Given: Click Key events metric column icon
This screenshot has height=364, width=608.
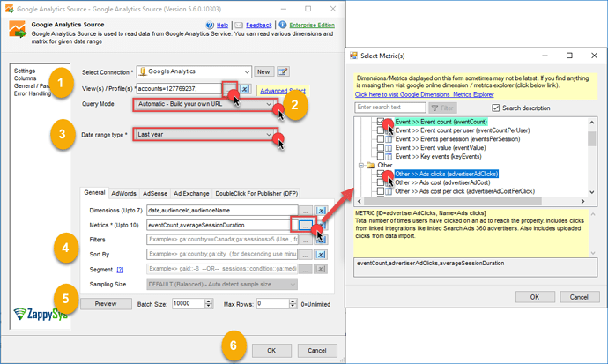Looking at the screenshot, I should tap(389, 156).
